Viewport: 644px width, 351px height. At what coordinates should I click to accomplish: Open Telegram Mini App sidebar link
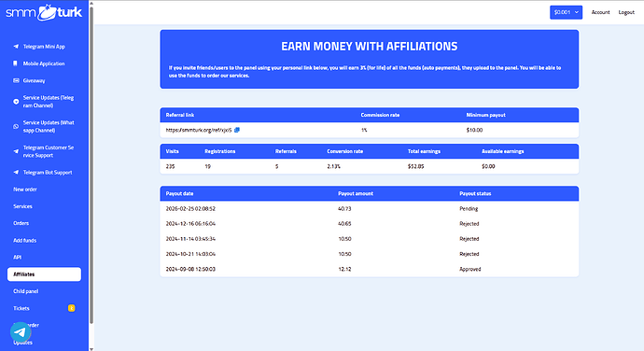click(44, 47)
